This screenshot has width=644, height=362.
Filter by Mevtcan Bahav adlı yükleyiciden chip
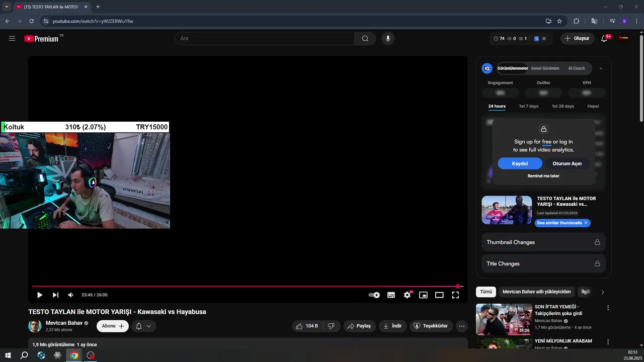pos(537,292)
